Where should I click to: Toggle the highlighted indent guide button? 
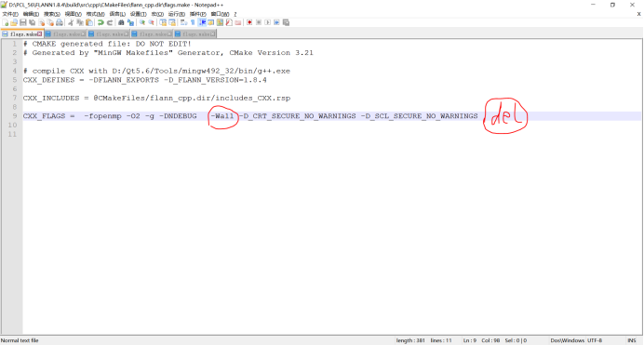202,22
